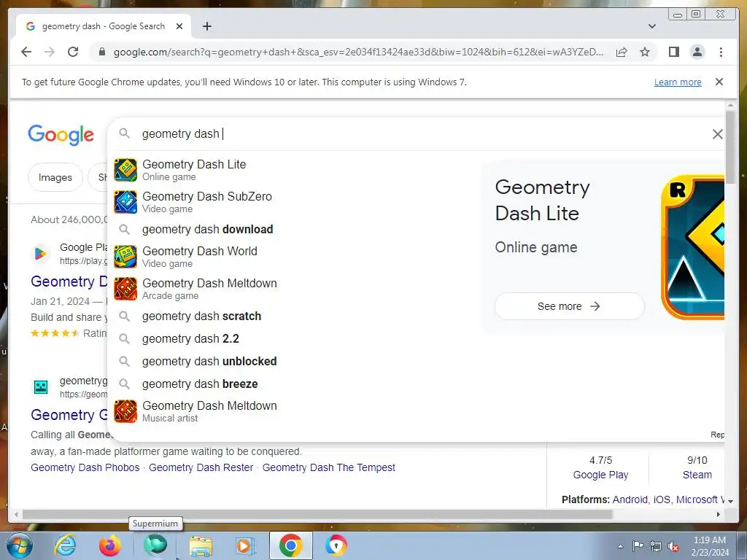
Task: Click the Chrome taskbar button
Action: [291, 545]
